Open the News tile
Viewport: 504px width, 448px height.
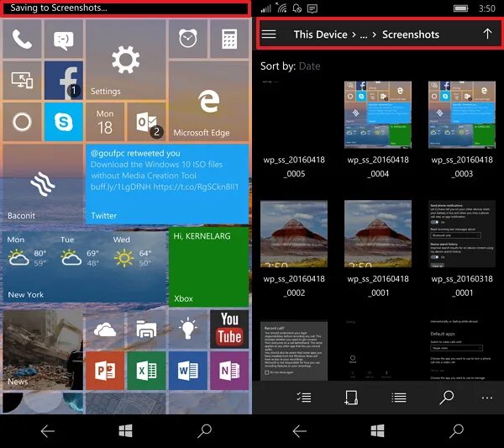pyautogui.click(x=43, y=350)
